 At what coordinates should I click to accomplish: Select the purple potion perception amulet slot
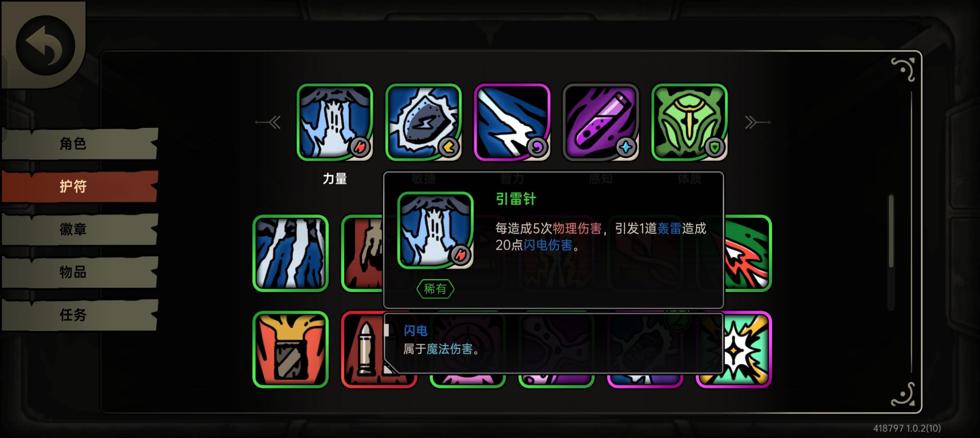[x=601, y=122]
